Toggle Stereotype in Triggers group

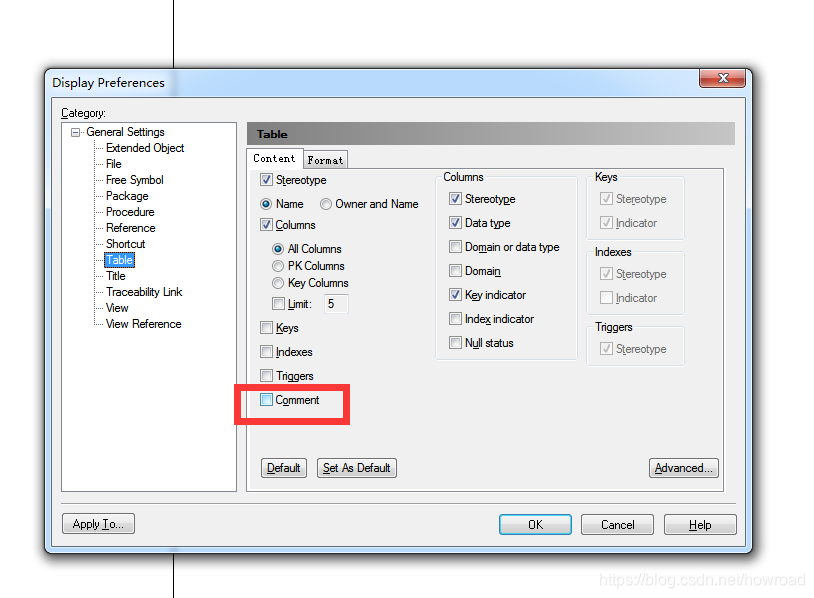(x=606, y=349)
